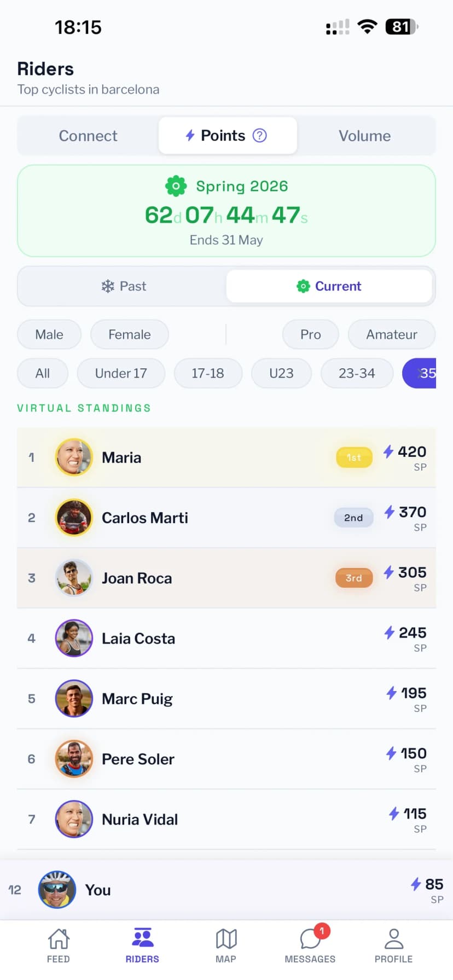Image resolution: width=453 pixels, height=980 pixels.
Task: Tap the green flower icon above Spring 2026
Action: [x=175, y=185]
